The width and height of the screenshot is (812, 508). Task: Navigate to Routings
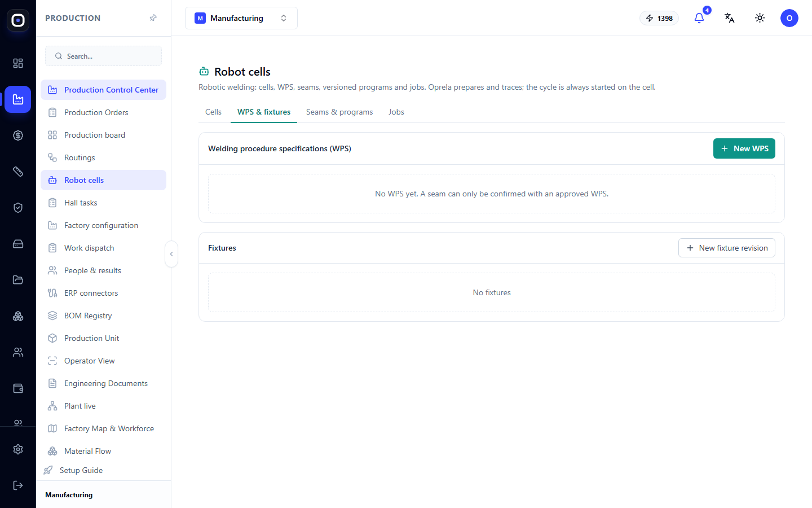click(103, 157)
